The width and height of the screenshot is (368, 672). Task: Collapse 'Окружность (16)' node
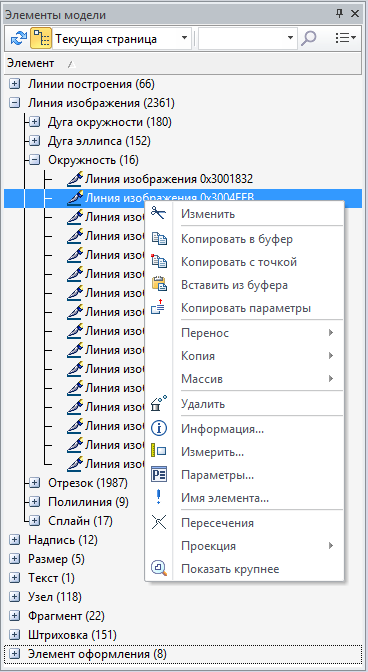[35, 160]
